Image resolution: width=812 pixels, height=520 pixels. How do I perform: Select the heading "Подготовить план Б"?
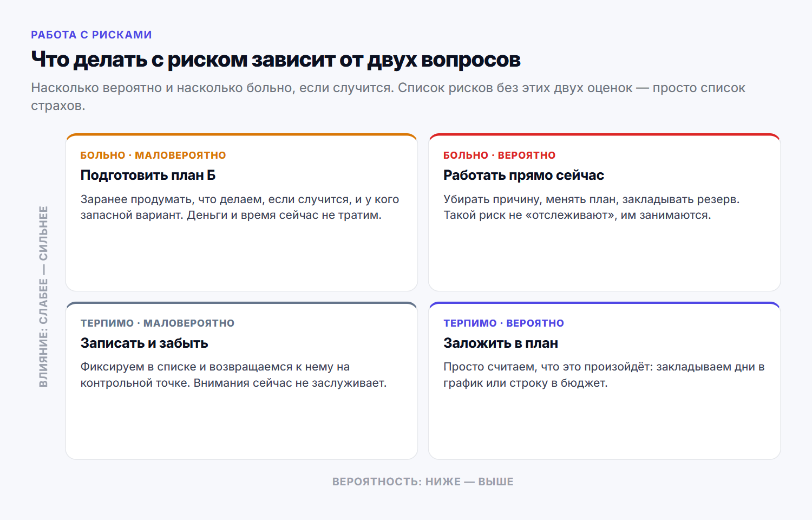coord(148,175)
